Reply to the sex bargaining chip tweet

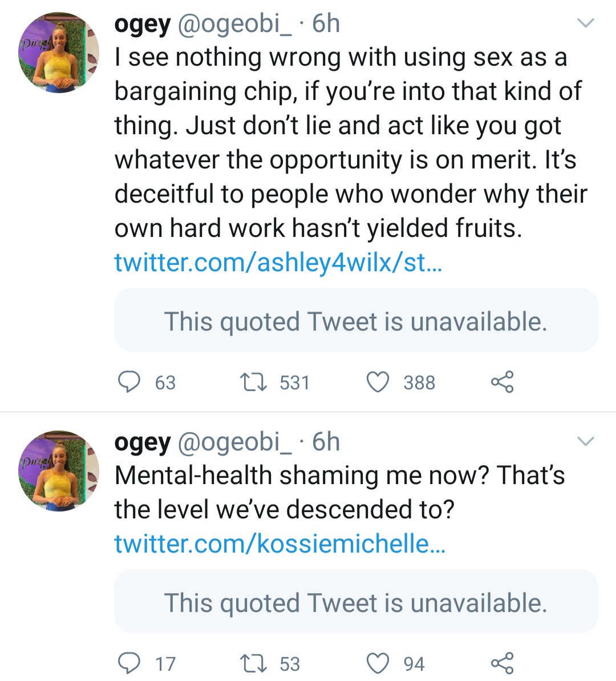click(x=129, y=382)
